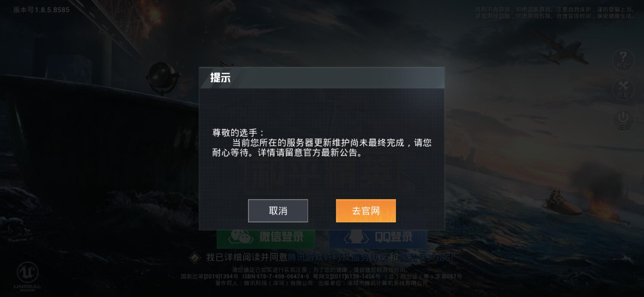
Task: Select the 微信登录 login label
Action: coord(281,237)
